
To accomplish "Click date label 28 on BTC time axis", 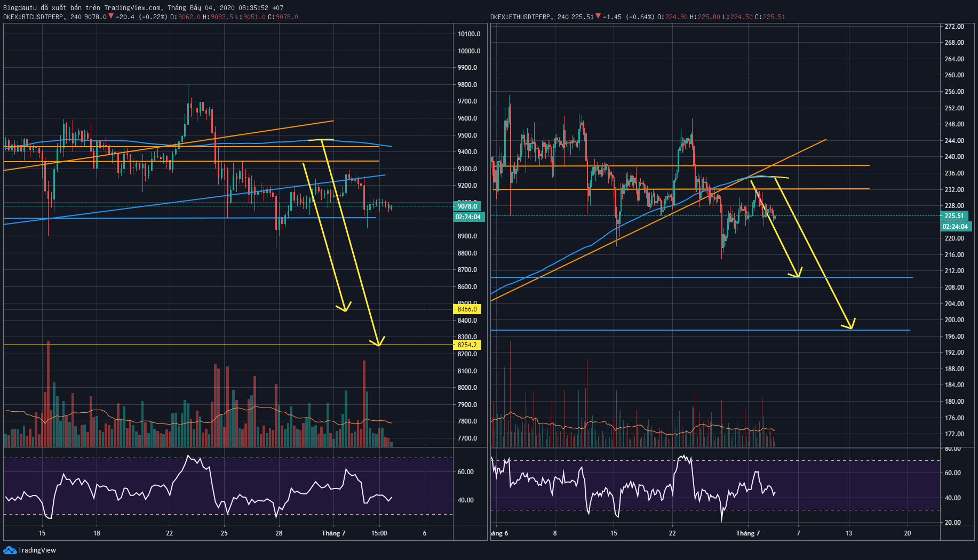I will [x=279, y=533].
